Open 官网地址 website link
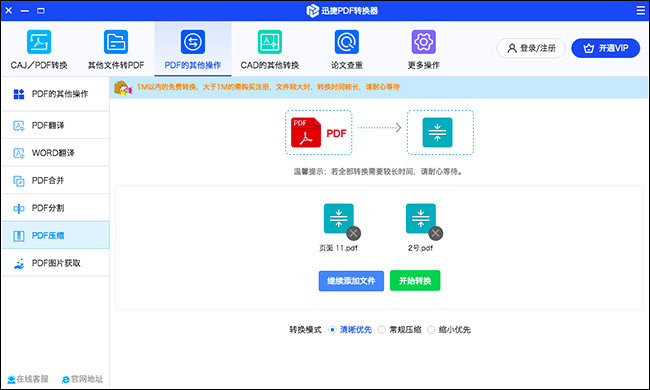Screen dimensions: 650x390 click(82, 379)
